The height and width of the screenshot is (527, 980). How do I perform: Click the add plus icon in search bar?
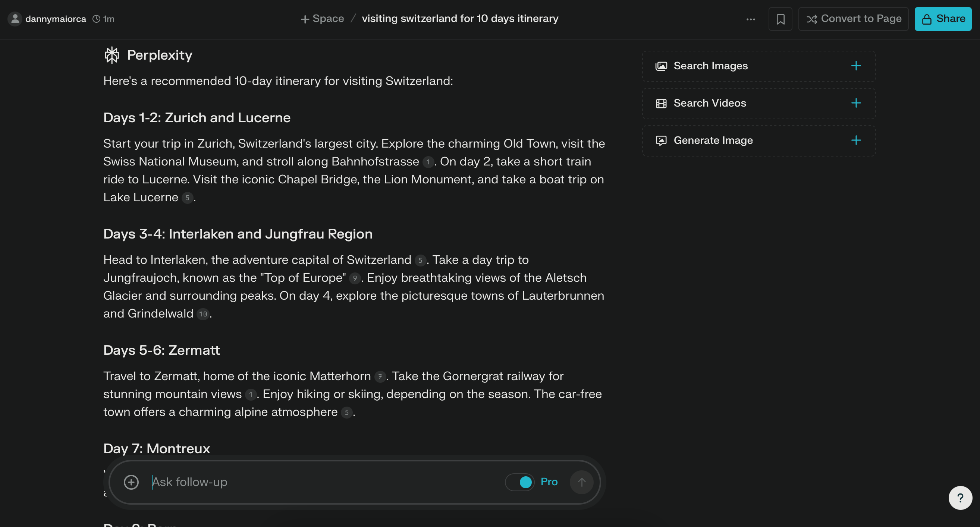tap(131, 482)
